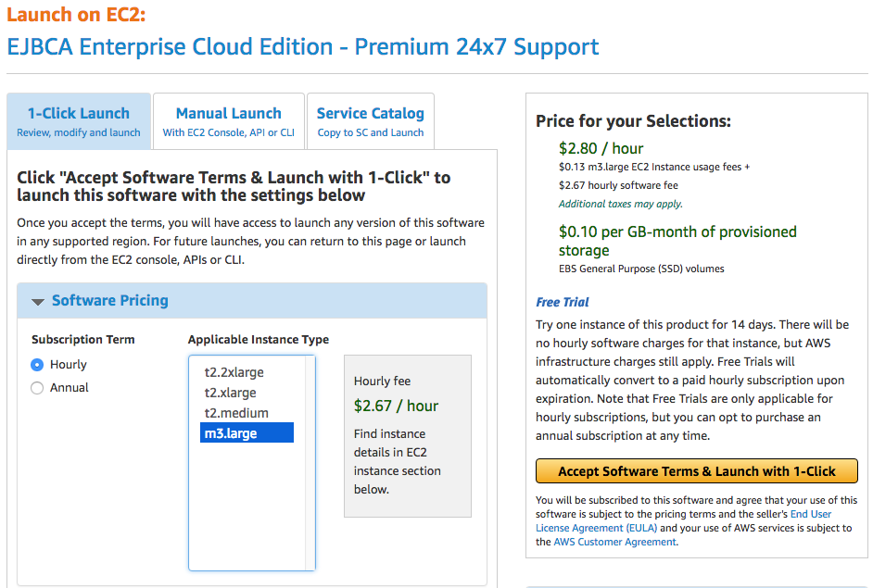Choose t2.medium instance type

(236, 413)
